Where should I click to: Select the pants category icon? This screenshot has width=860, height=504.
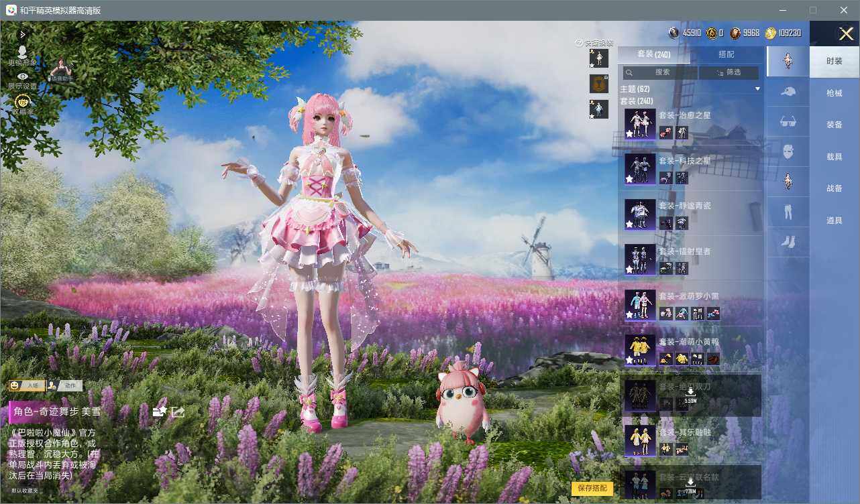point(788,212)
